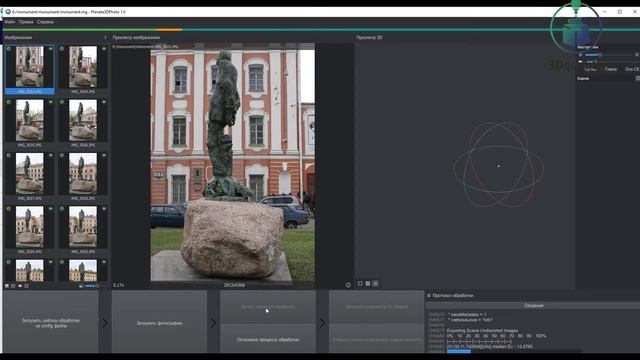
Task: Select the third view mode square icon
Action: pos(376,283)
